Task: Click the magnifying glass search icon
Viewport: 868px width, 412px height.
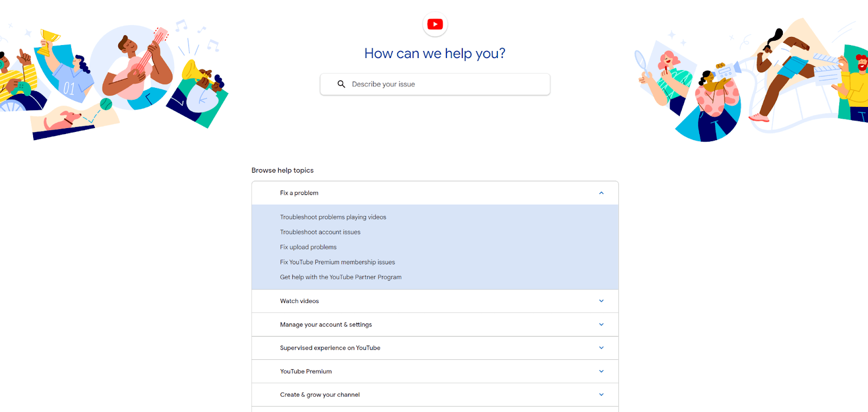Action: coord(341,84)
